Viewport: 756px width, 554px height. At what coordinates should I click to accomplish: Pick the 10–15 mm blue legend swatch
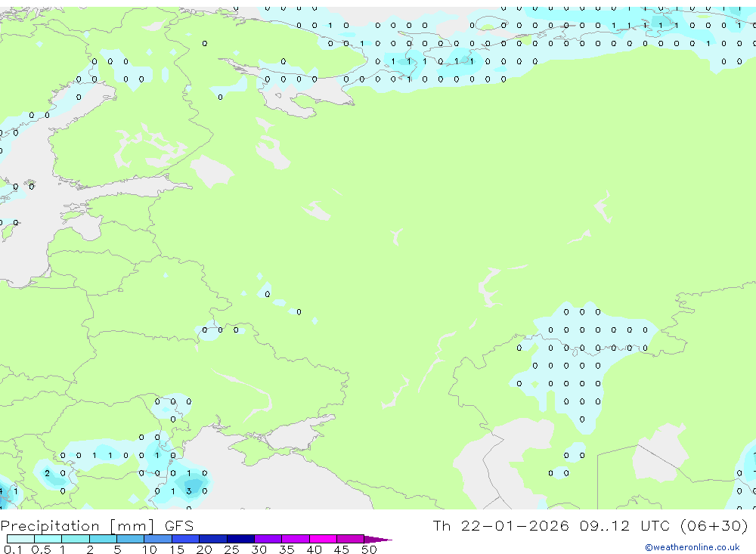[158, 539]
